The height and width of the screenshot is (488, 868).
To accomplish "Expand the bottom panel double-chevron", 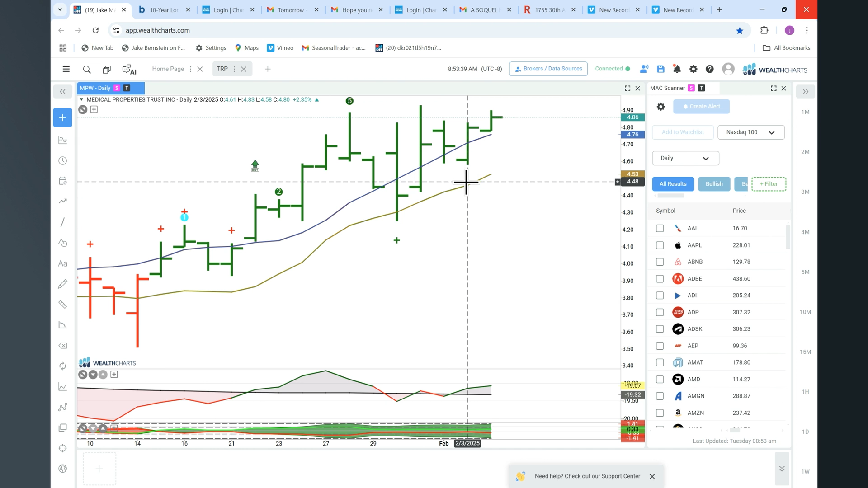I will click(782, 469).
